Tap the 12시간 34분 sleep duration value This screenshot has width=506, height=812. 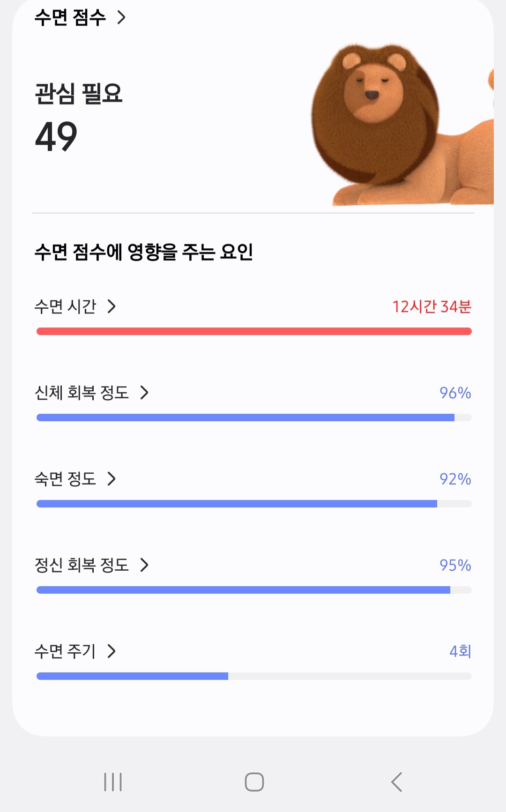432,306
